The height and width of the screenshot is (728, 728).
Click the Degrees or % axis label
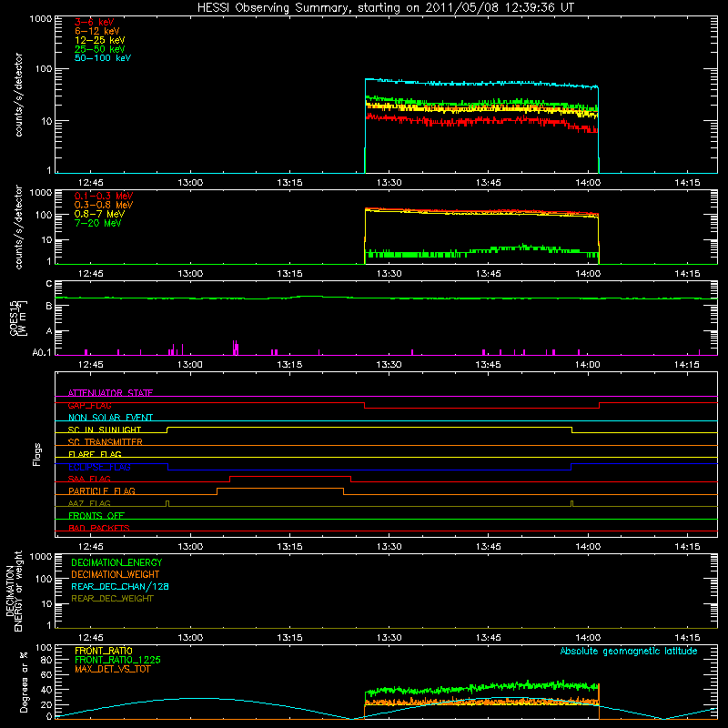(x=24, y=682)
